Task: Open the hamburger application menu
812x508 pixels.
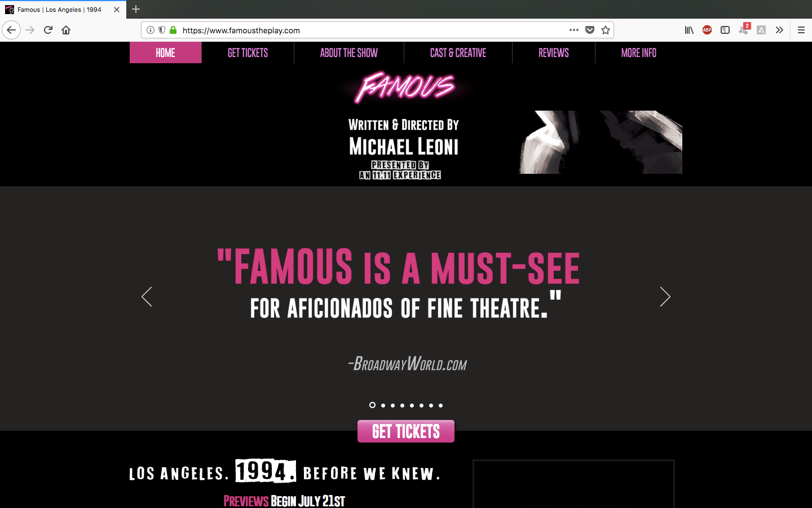Action: point(801,30)
